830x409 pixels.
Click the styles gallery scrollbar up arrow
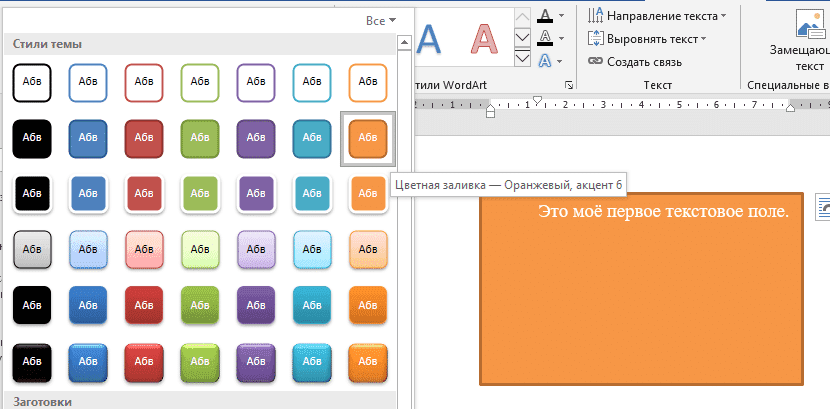(x=403, y=43)
